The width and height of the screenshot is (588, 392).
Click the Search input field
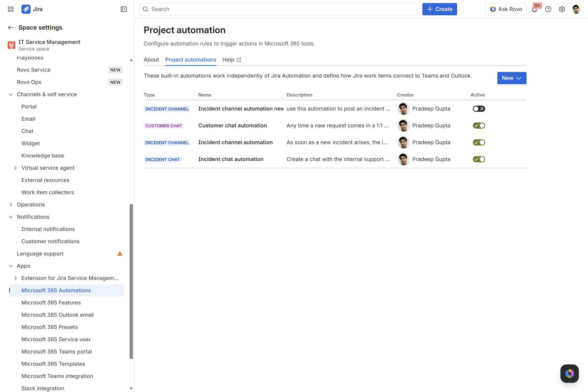click(279, 9)
